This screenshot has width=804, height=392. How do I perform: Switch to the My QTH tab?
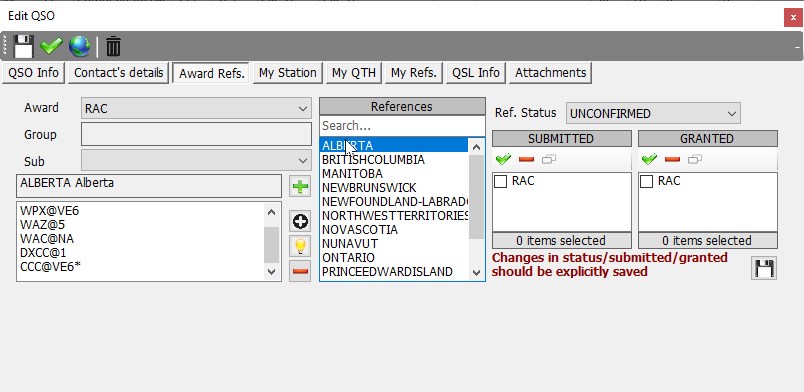[x=354, y=73]
